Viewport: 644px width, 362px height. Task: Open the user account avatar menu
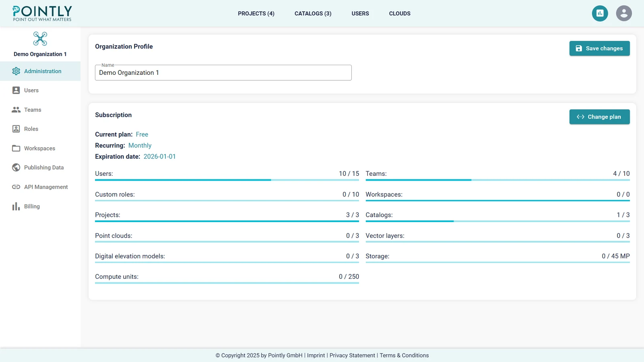point(624,13)
